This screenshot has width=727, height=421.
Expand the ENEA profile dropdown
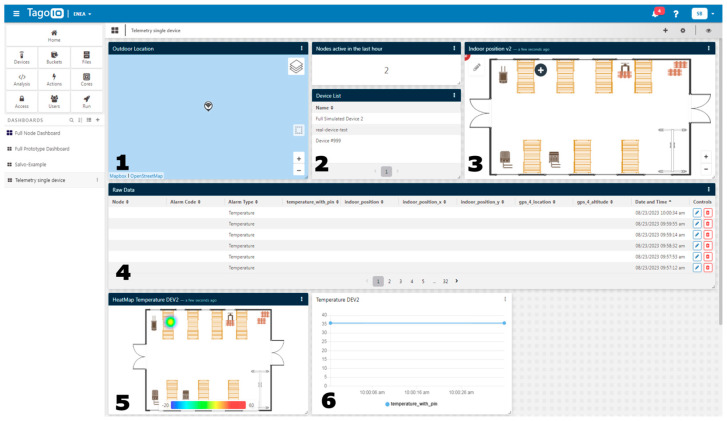pyautogui.click(x=82, y=14)
